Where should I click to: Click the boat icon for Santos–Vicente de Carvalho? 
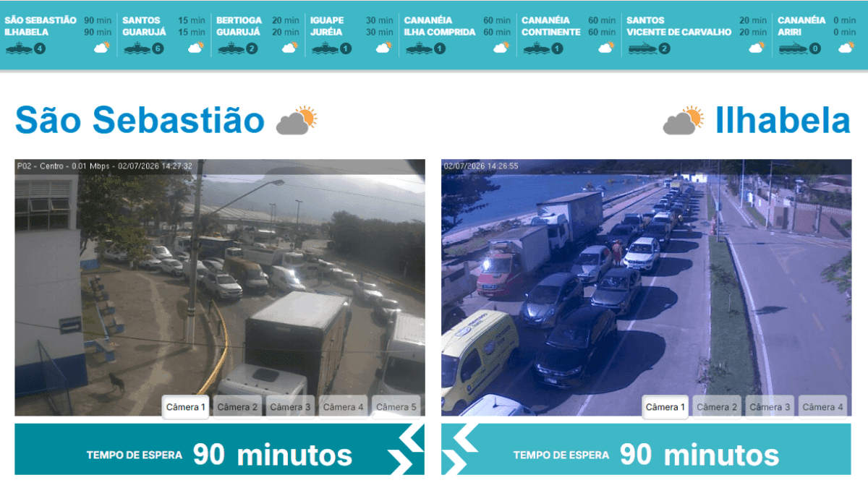pyautogui.click(x=643, y=48)
